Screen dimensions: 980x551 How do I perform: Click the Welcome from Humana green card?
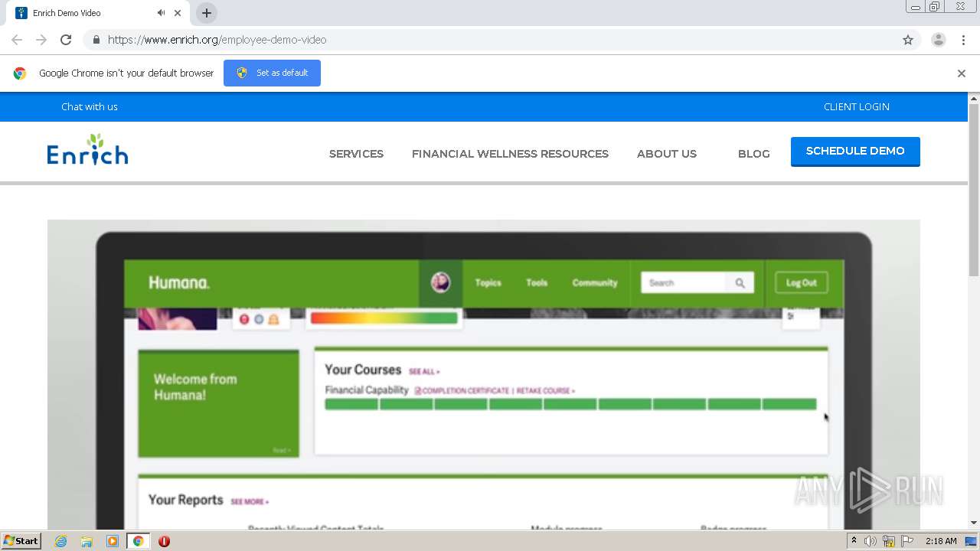(x=218, y=403)
